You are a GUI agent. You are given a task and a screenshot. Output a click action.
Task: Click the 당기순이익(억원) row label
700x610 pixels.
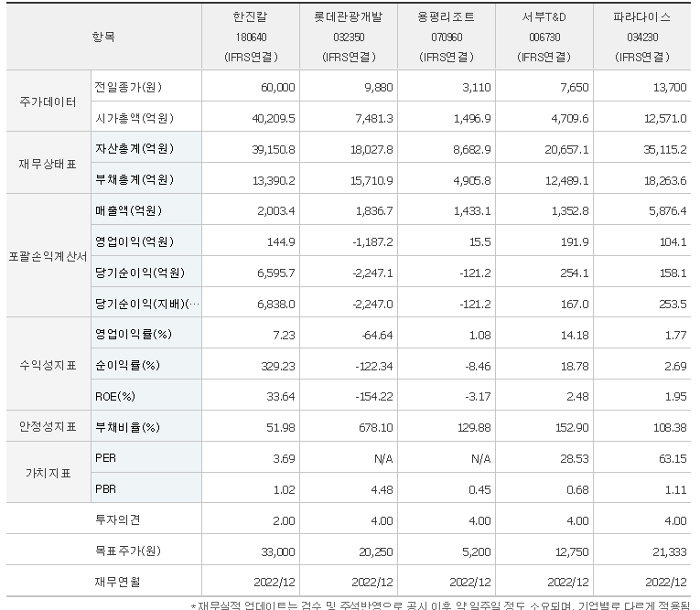coord(140,273)
